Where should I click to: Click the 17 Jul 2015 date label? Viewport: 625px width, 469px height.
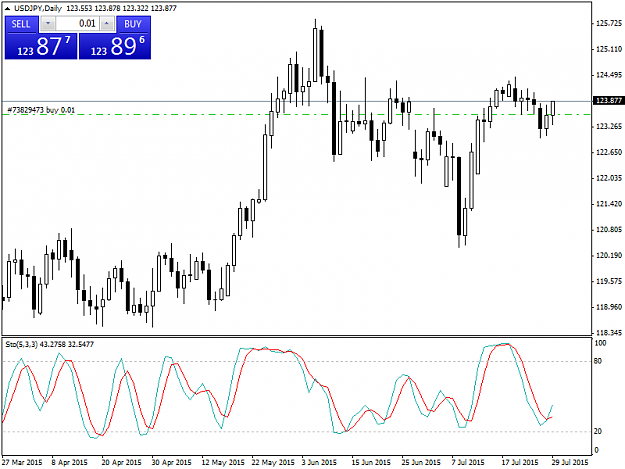(x=520, y=462)
